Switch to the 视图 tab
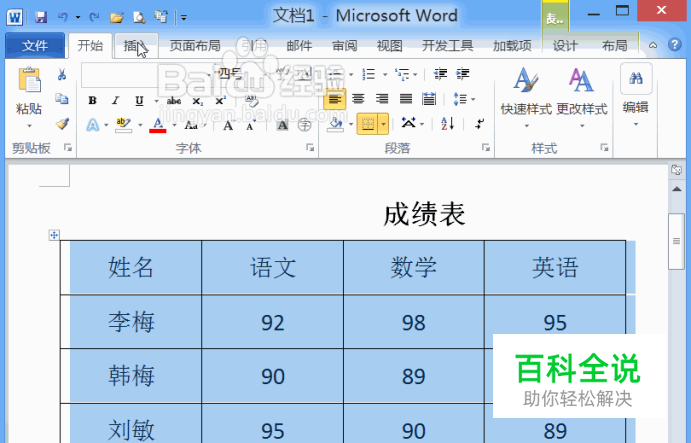 (x=390, y=45)
